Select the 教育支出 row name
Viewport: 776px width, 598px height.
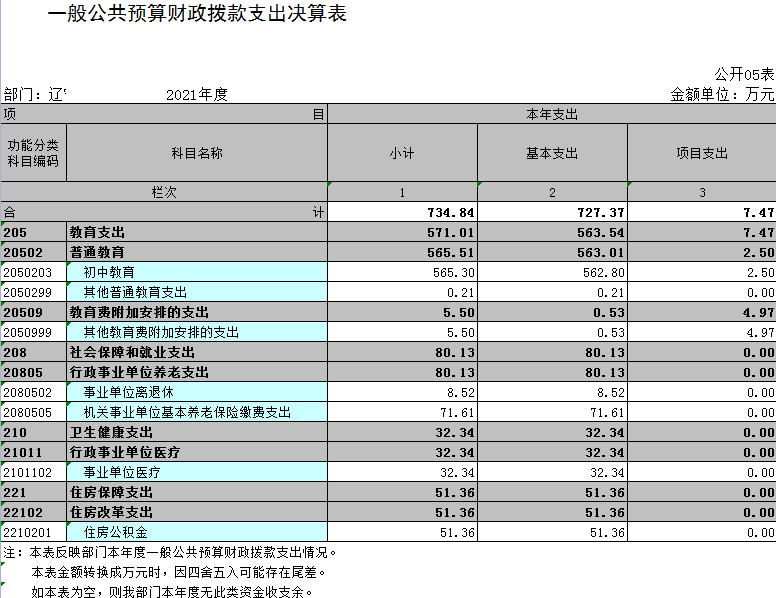click(x=197, y=232)
